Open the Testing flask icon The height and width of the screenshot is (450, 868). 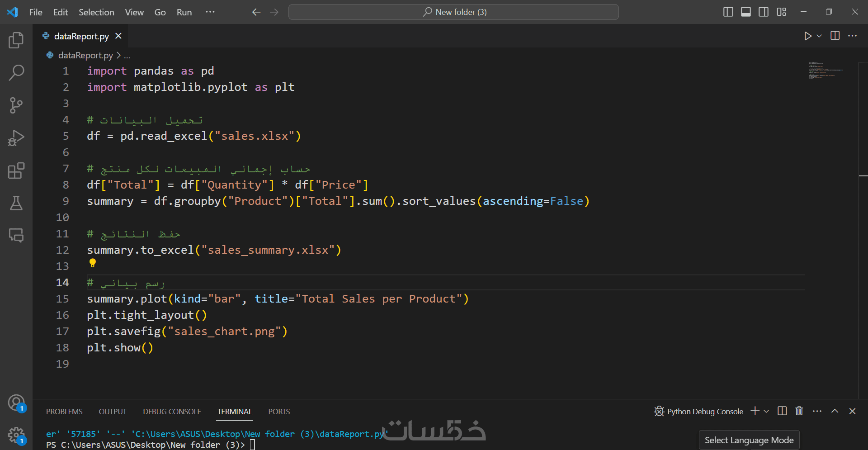[16, 203]
